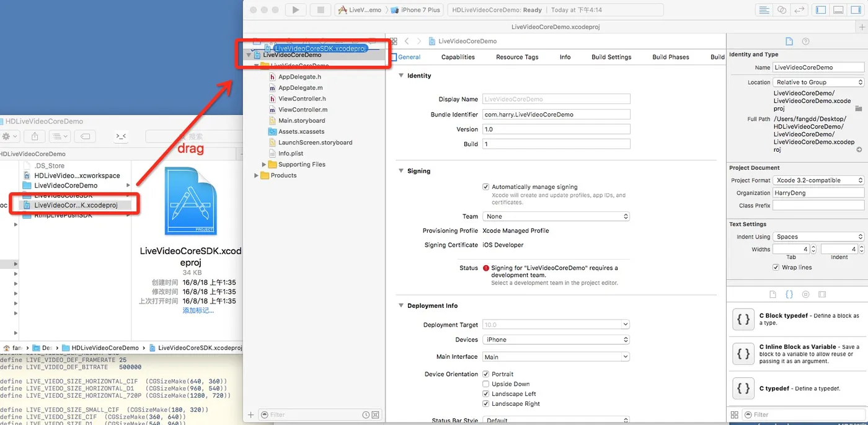
Task: Open the object library circle icon
Action: (805, 294)
